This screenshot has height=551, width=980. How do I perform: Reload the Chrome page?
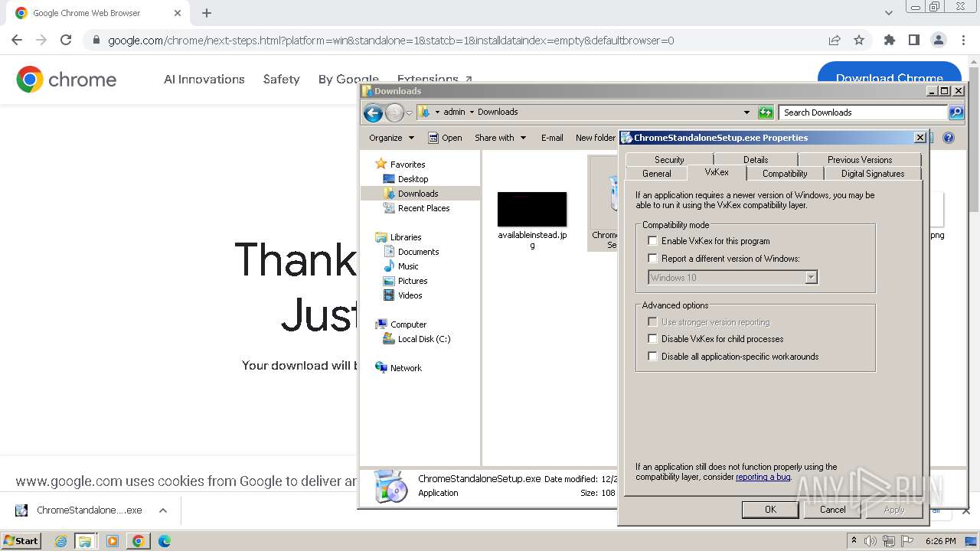(66, 40)
